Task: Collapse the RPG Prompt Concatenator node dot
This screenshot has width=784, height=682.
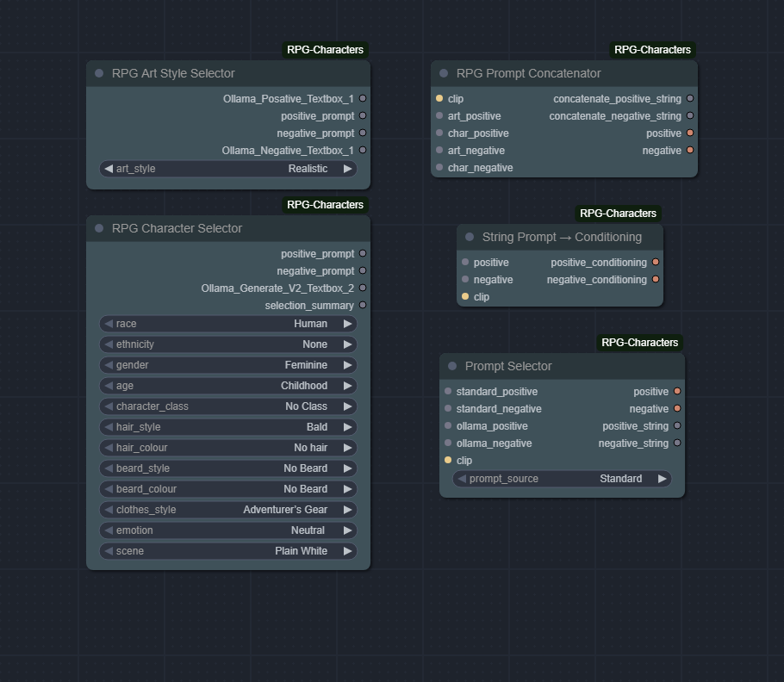Action: [x=444, y=73]
